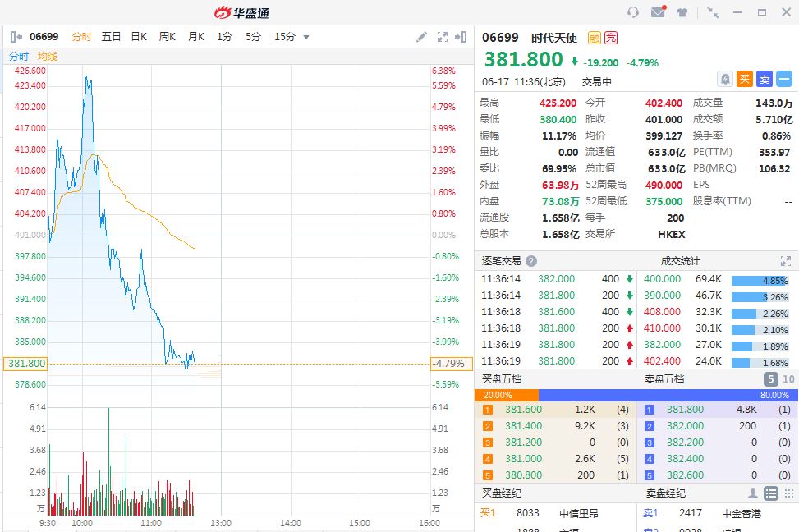This screenshot has height=532, width=799.
Task: Switch to the 日K chart tab
Action: 139,37
